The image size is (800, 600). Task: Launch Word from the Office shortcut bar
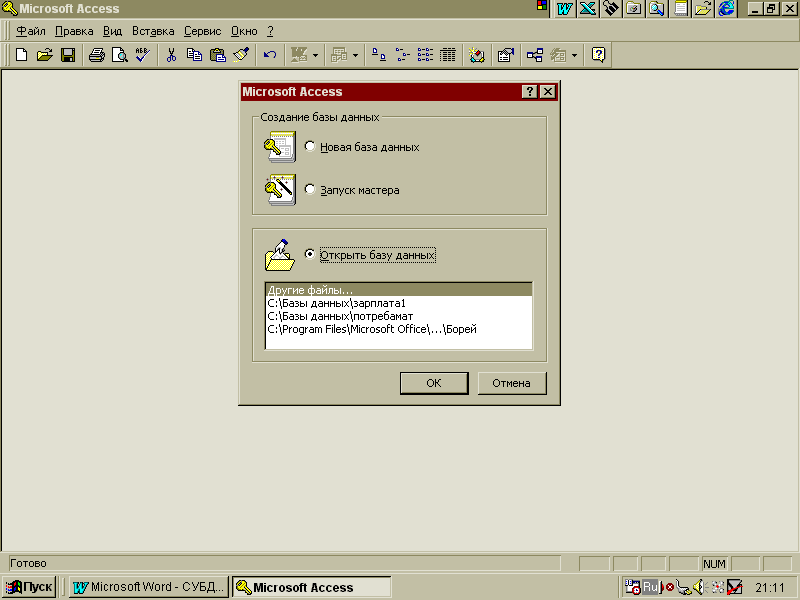(565, 8)
